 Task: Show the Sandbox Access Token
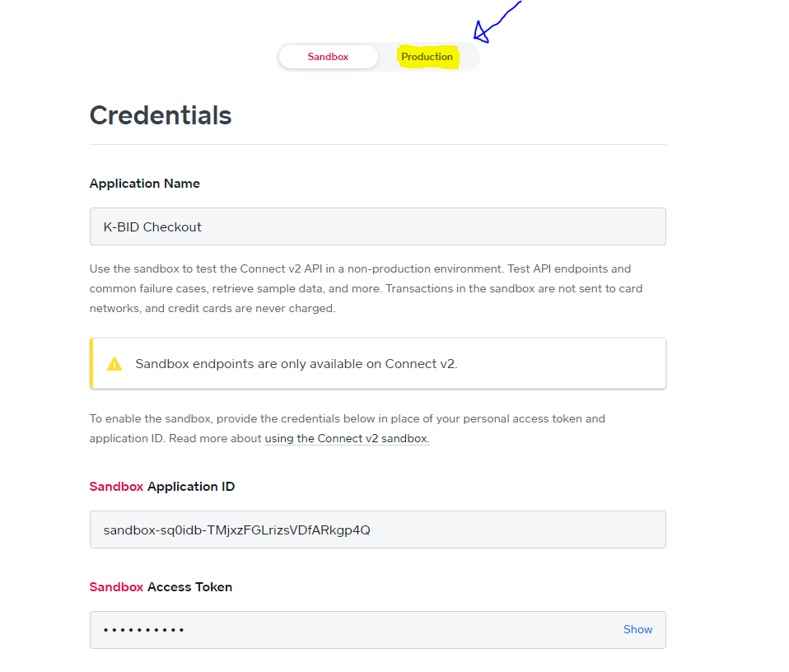coord(637,629)
